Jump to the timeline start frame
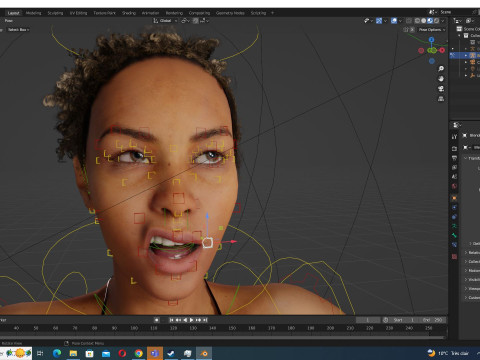Viewport: 480px width, 360px height. (x=171, y=320)
